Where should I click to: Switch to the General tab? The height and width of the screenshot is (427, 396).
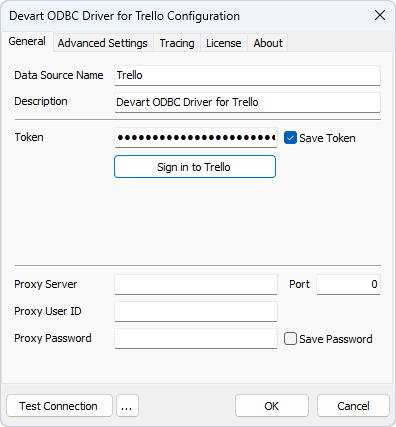point(27,42)
